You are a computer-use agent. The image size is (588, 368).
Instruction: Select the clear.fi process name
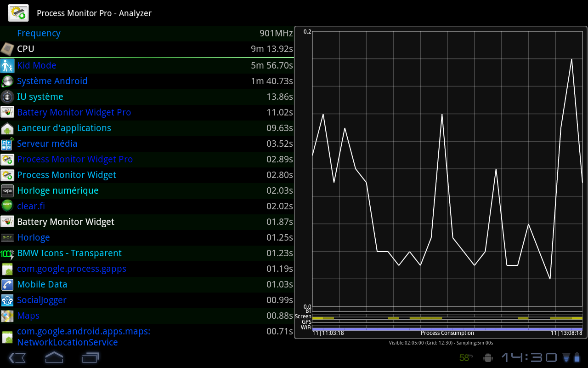(31, 206)
